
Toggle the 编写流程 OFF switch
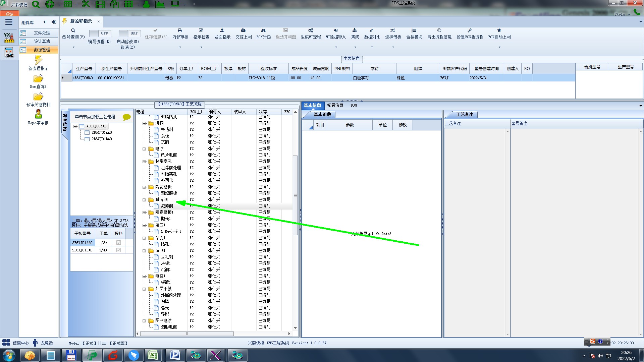[99, 33]
